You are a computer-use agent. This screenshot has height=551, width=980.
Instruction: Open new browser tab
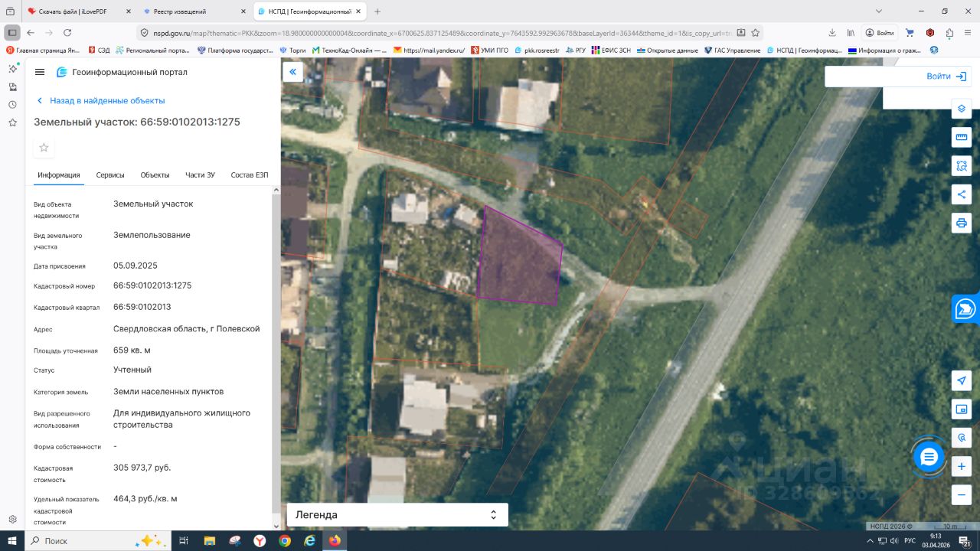click(377, 11)
